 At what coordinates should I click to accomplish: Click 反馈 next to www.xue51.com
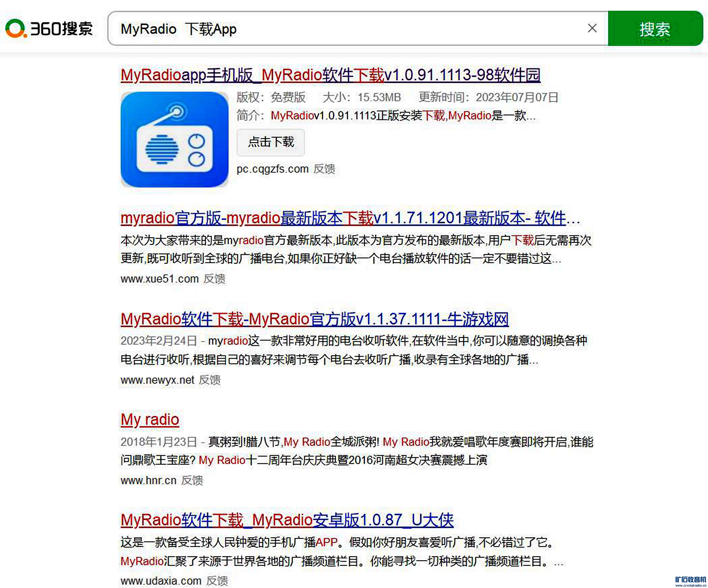[x=214, y=279]
